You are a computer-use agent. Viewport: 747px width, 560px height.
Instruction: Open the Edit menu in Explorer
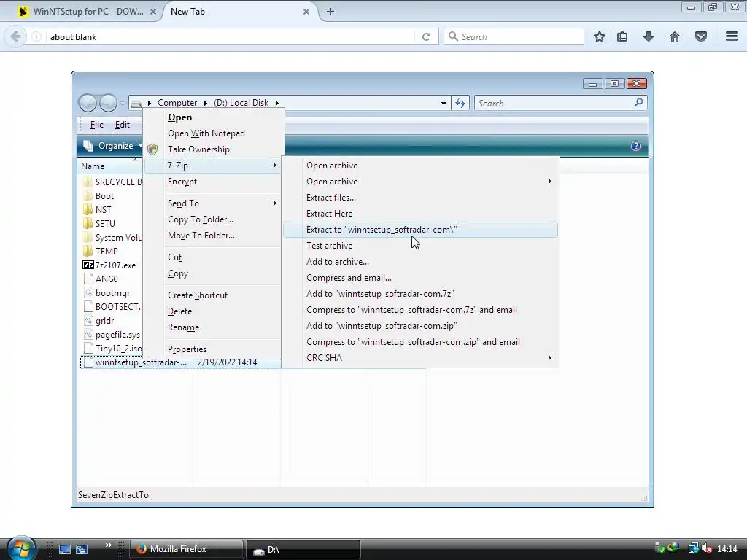tap(123, 125)
